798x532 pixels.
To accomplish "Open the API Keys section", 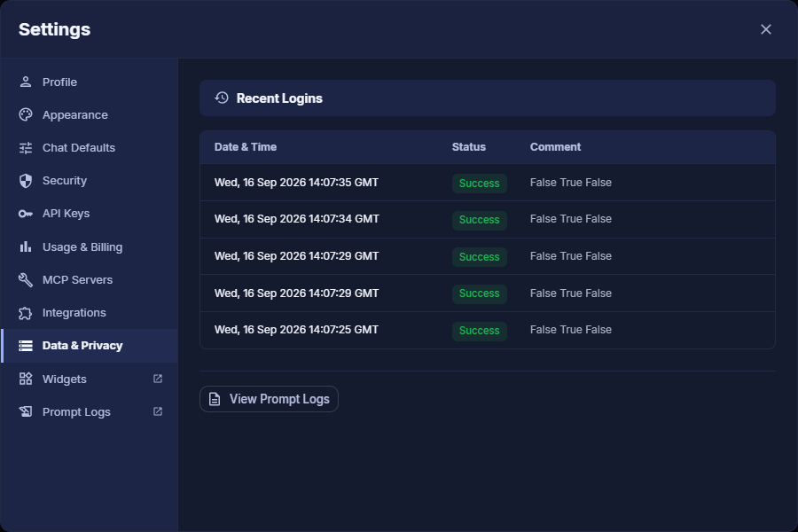I will pos(90,214).
